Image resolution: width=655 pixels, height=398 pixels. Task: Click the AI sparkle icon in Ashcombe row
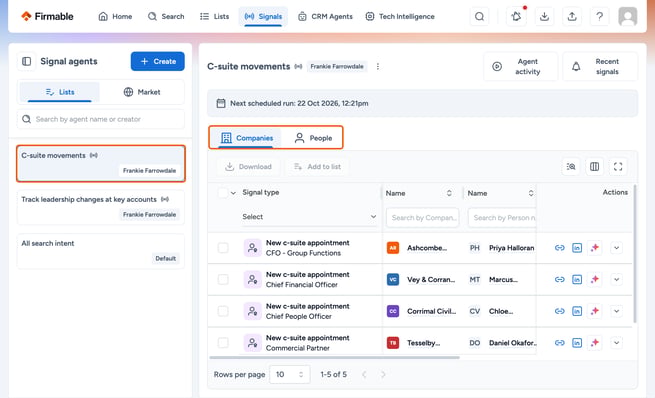point(595,248)
